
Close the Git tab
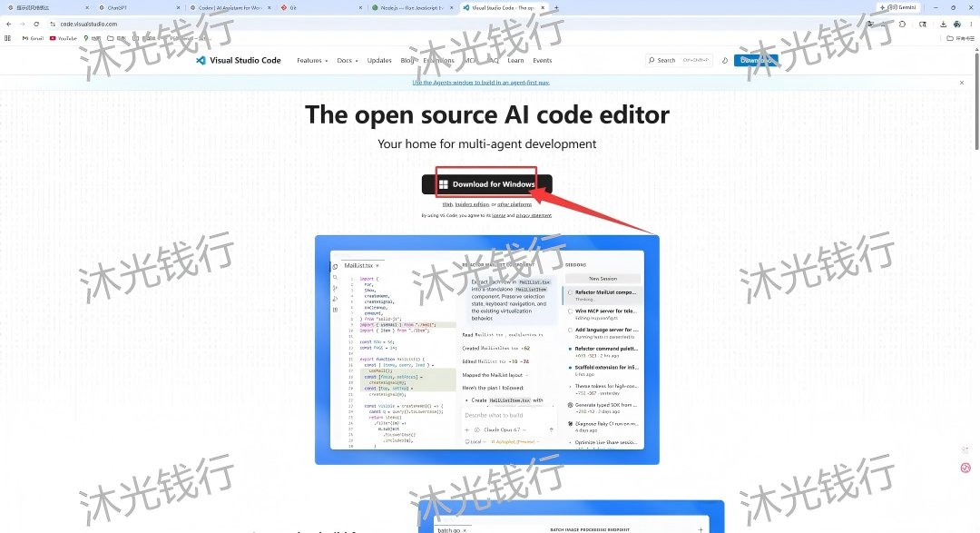tap(360, 7)
